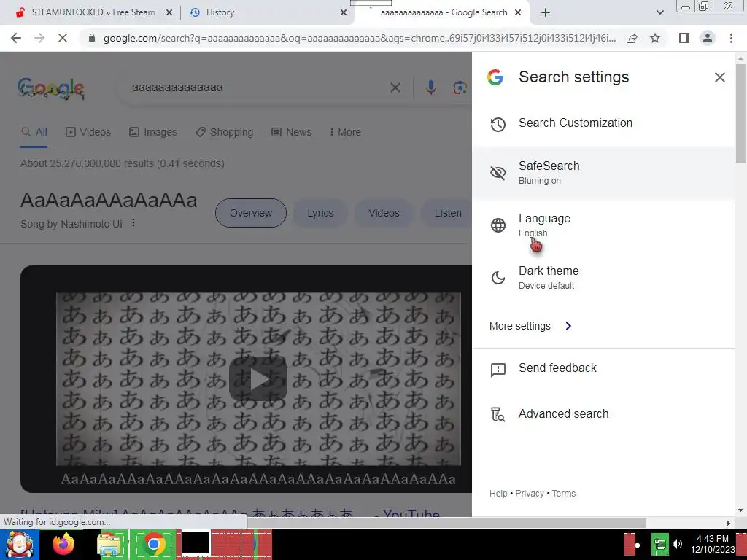Open Dark theme Device default setting

(603, 277)
